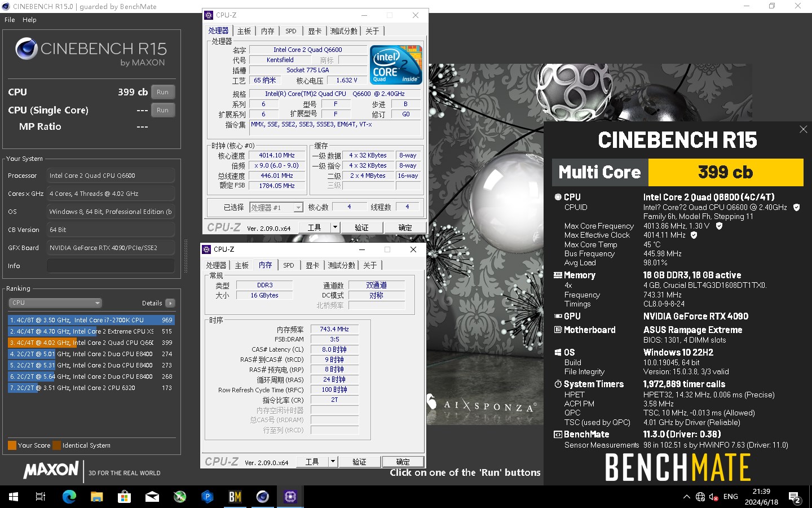
Task: Click the GPU icon in BenchMate panel
Action: click(558, 316)
